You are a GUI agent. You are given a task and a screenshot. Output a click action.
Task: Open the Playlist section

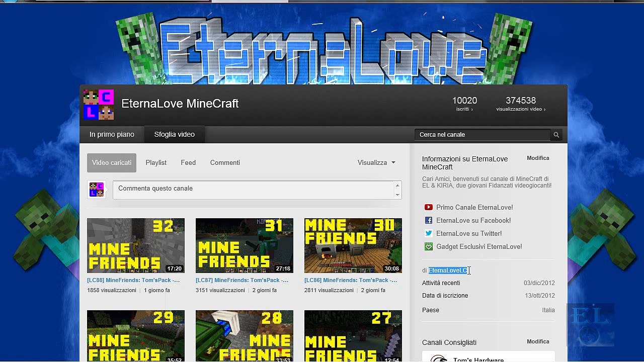[x=156, y=163]
